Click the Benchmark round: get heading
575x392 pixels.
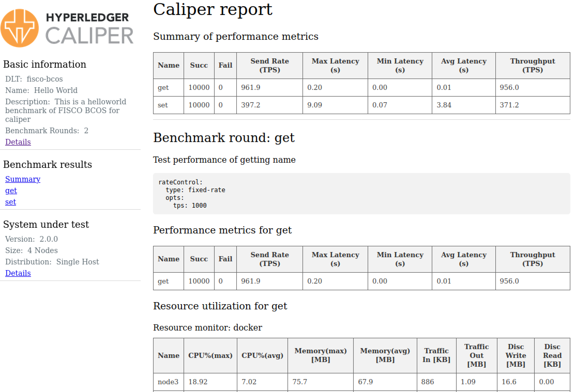(x=224, y=138)
